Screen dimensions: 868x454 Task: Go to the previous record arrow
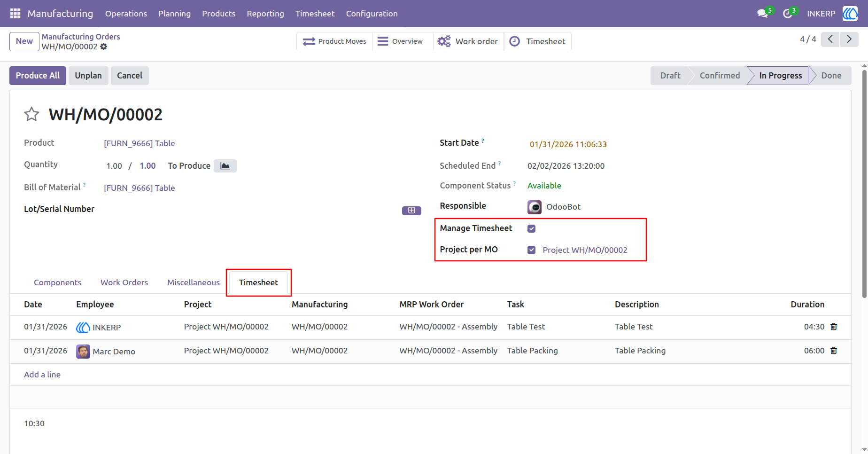click(830, 39)
